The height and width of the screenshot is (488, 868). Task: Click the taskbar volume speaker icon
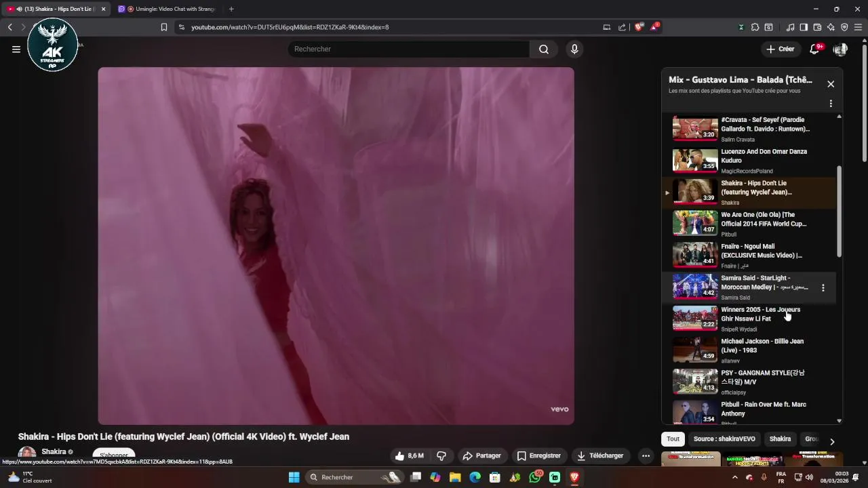(809, 477)
